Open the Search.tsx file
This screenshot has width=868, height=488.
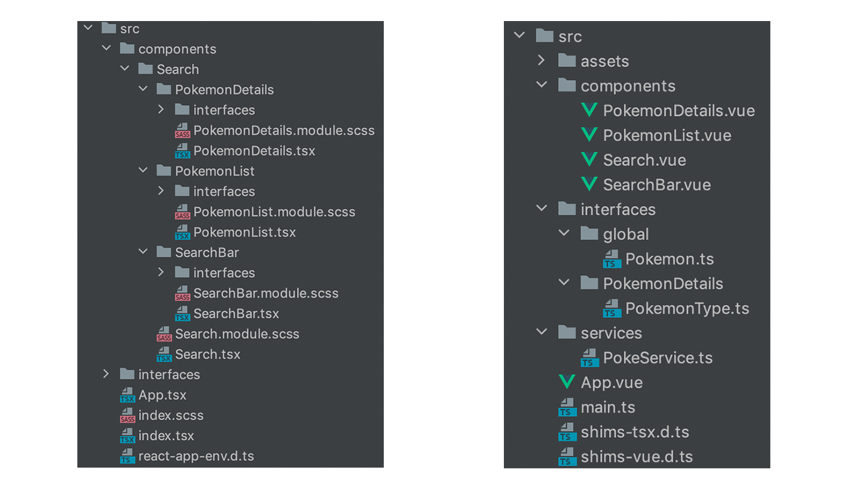click(x=208, y=354)
